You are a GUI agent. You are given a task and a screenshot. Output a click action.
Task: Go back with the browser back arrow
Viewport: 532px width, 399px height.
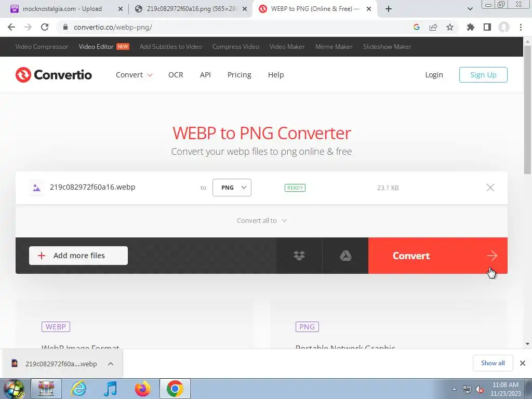11,27
